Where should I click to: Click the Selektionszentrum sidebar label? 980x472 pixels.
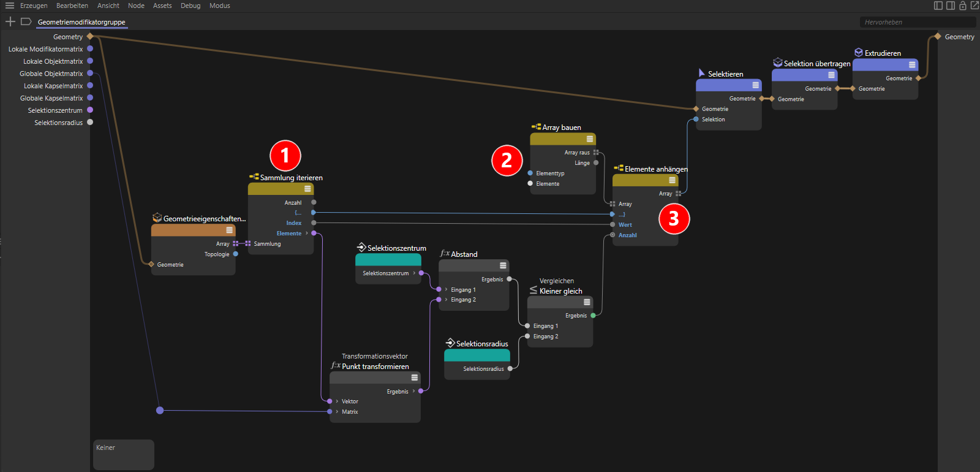[x=55, y=110]
